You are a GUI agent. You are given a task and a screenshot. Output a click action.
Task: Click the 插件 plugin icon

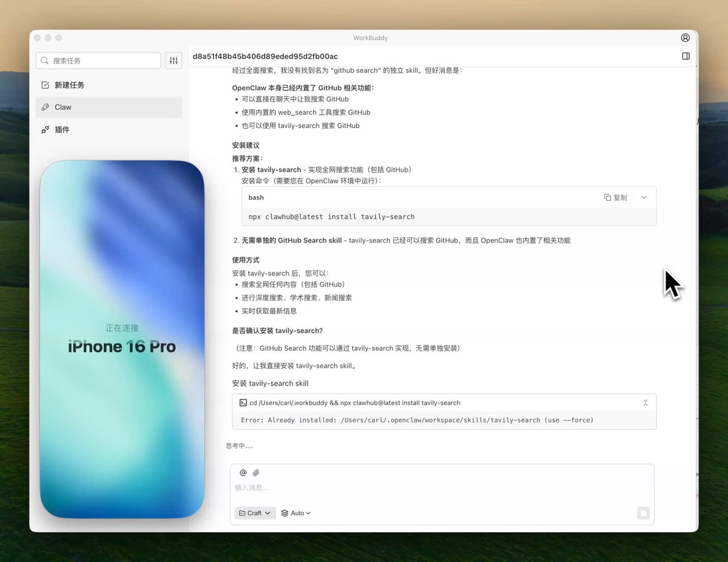[45, 129]
